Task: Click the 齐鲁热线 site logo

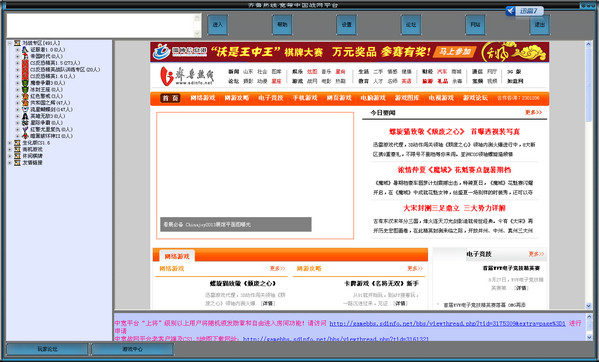Action: pyautogui.click(x=187, y=76)
